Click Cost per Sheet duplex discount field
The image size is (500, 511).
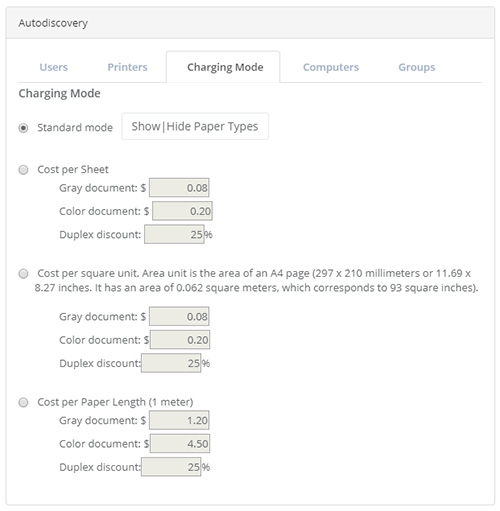coord(174,234)
